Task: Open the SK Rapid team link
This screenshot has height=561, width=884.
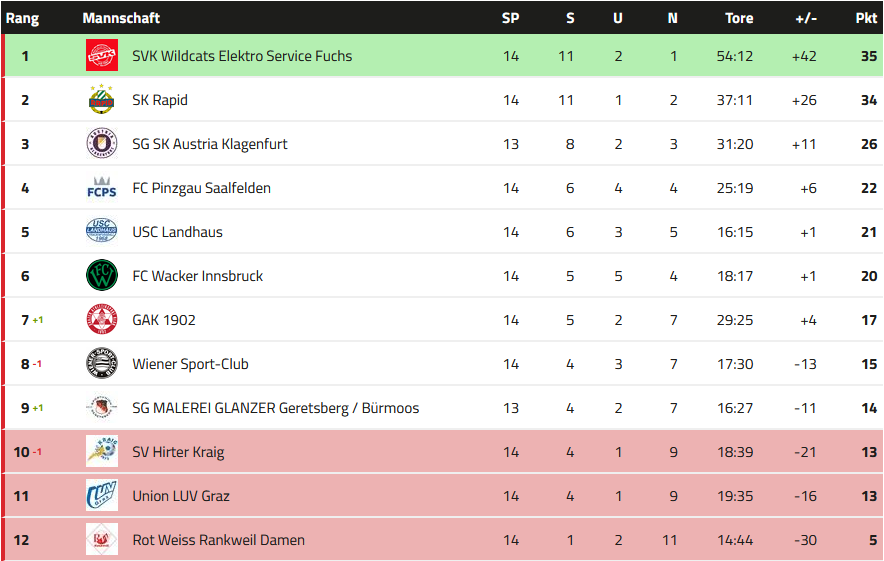Action: tap(160, 100)
